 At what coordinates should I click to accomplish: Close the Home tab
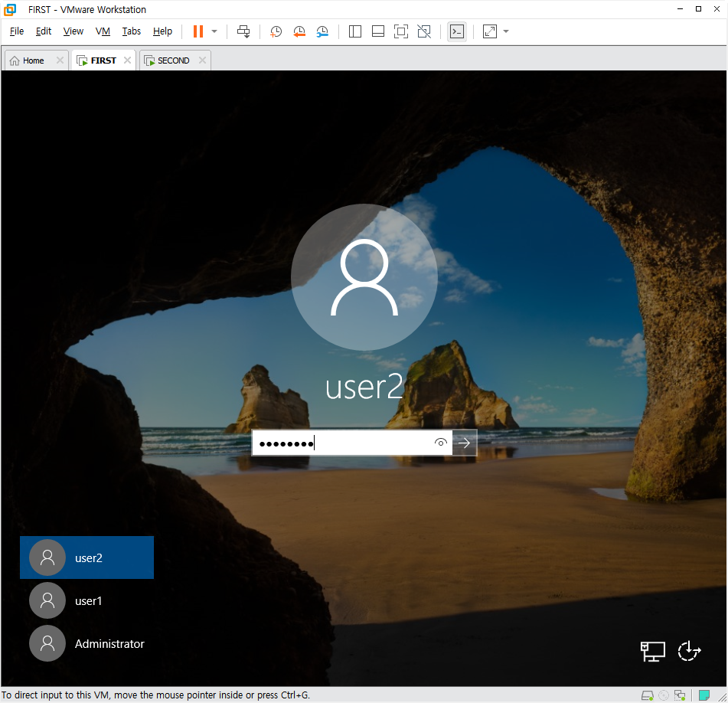[60, 60]
